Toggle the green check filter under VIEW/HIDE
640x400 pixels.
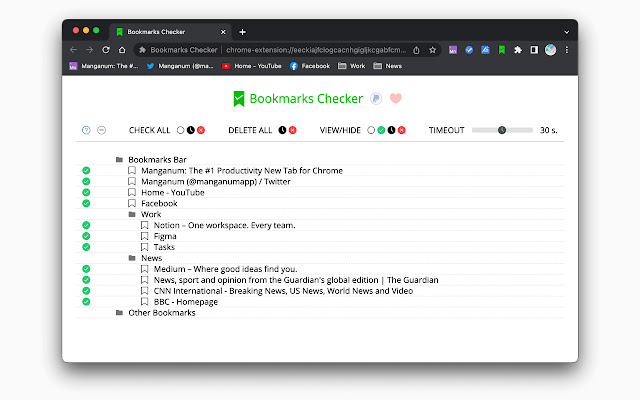[x=381, y=130]
